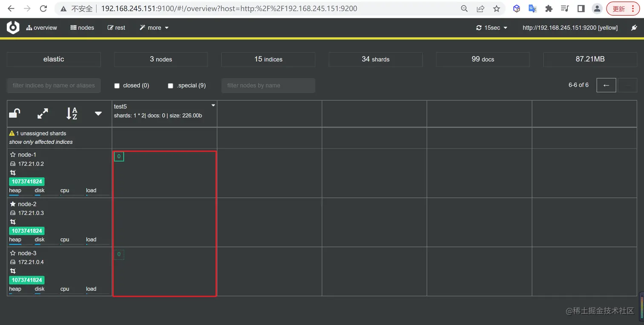The width and height of the screenshot is (644, 325).
Task: Click node-1 crop icon
Action: coord(13,173)
